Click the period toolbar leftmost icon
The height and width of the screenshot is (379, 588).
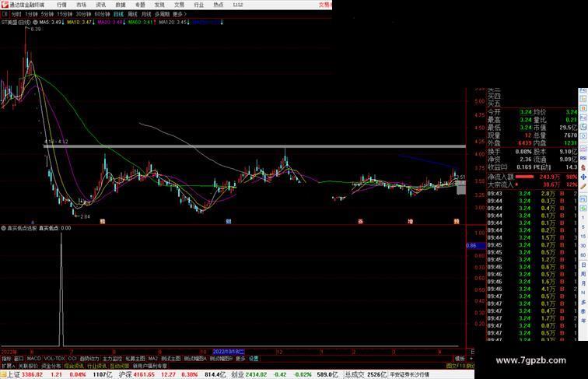(5, 14)
